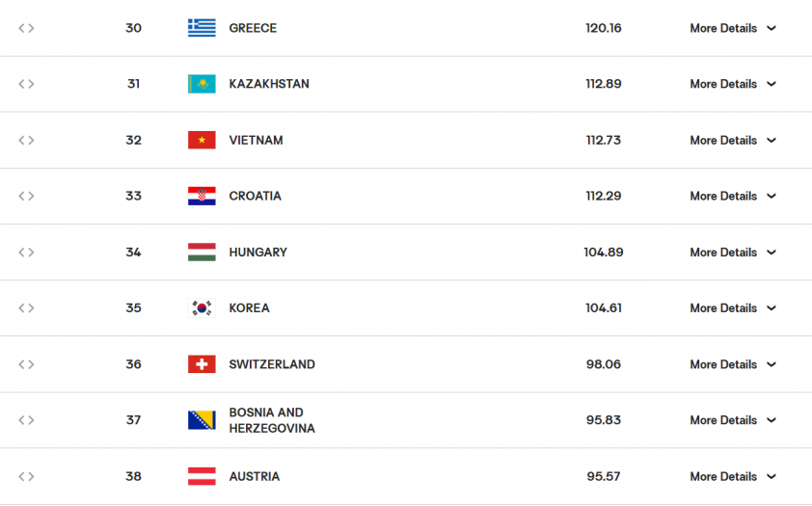Click the Greece flag icon
Viewport: 812px width, 506px height.
(x=202, y=28)
